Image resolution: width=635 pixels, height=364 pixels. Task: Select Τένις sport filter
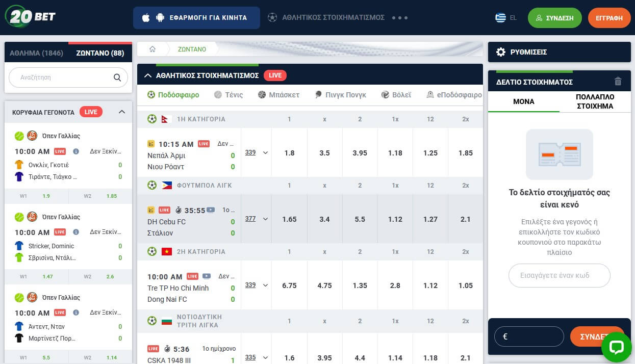click(228, 95)
